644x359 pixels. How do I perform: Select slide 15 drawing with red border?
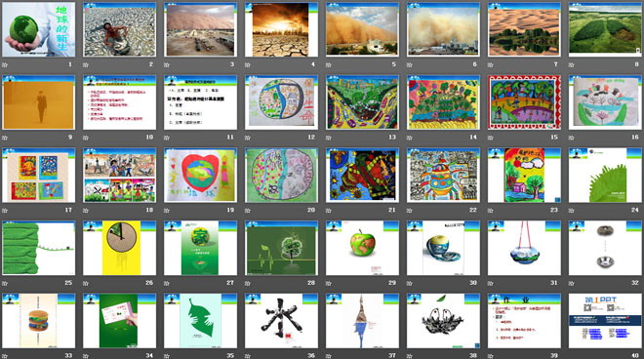(524, 102)
